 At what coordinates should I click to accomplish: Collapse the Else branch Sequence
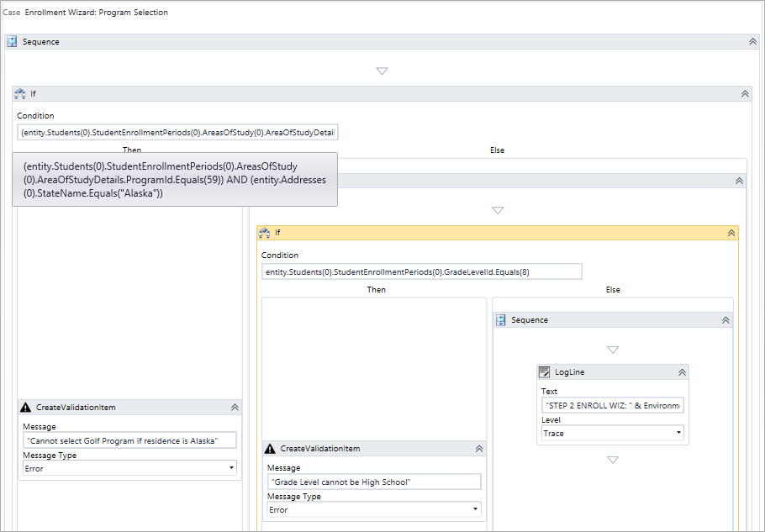[x=725, y=319]
